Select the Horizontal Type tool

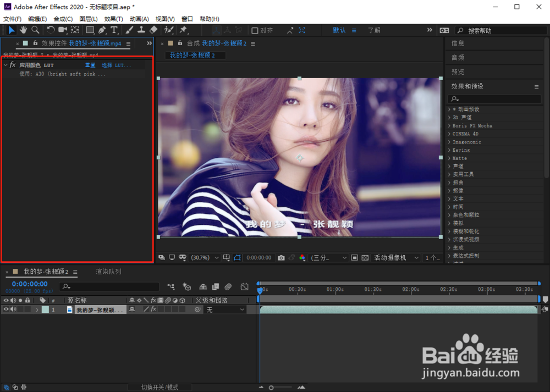pyautogui.click(x=114, y=30)
